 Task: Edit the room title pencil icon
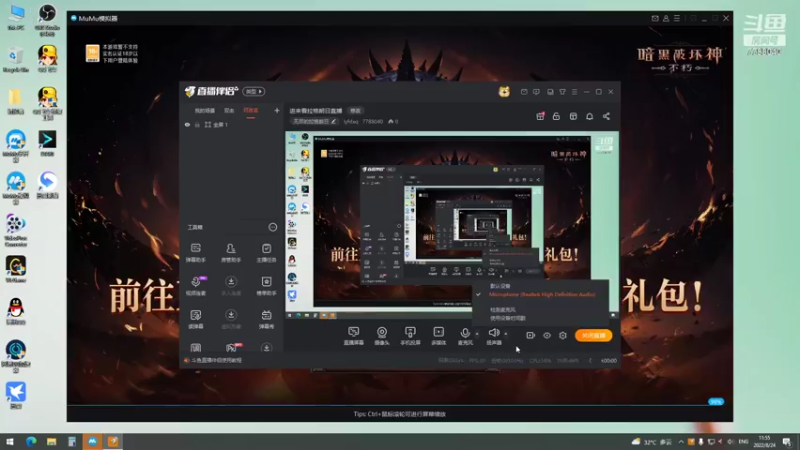[x=334, y=121]
